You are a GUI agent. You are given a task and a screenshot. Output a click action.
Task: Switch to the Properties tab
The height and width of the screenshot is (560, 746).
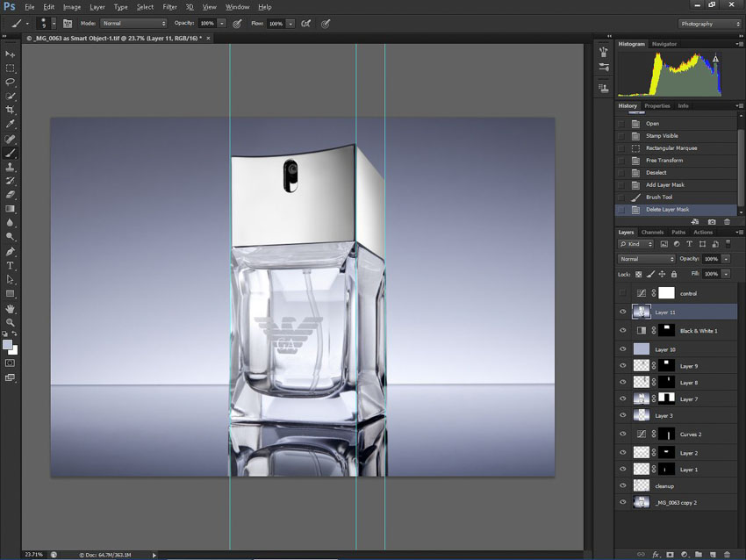click(657, 105)
